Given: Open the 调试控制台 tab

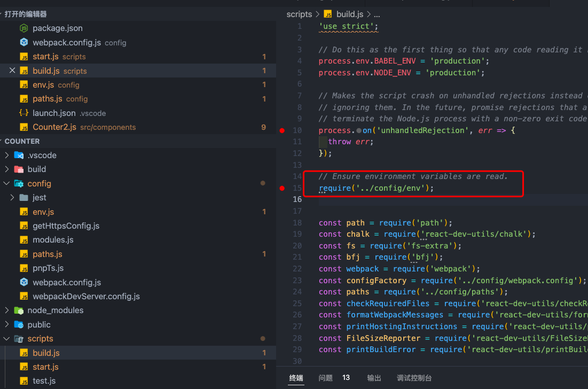Looking at the screenshot, I should pyautogui.click(x=414, y=378).
